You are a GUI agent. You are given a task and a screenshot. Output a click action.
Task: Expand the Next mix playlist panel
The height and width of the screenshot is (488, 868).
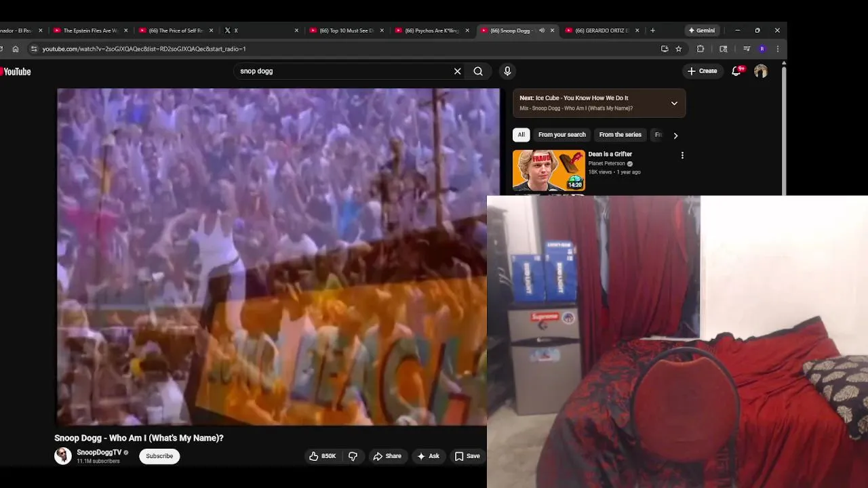click(674, 103)
